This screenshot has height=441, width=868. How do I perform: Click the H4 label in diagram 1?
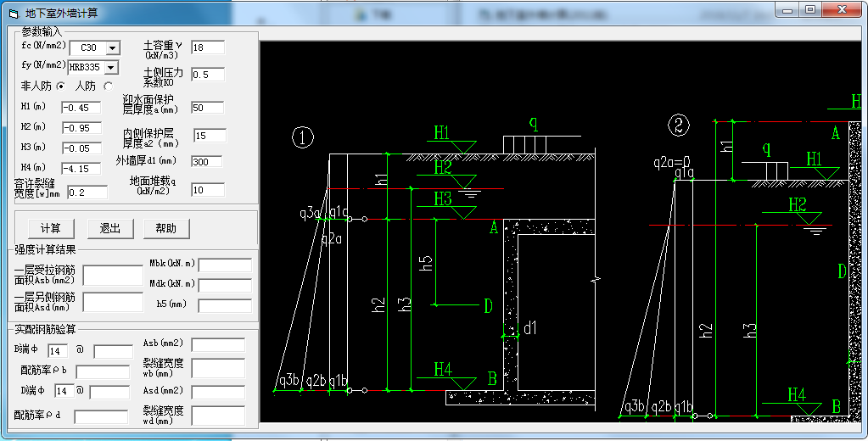(x=443, y=369)
